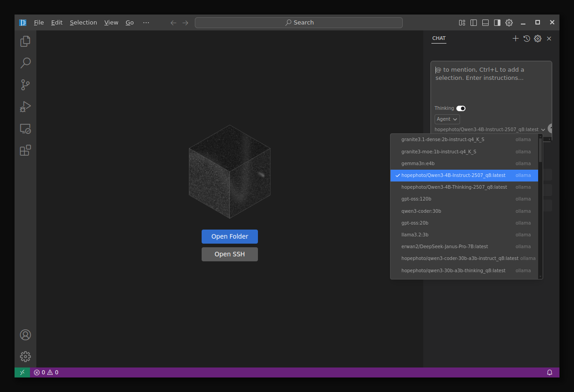Close the chat panel

point(549,39)
